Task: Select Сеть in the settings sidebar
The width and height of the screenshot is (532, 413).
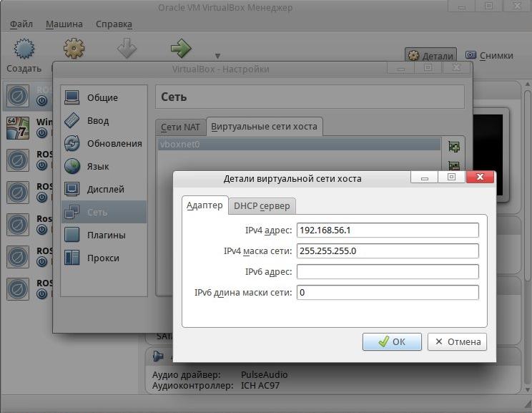Action: pos(104,212)
